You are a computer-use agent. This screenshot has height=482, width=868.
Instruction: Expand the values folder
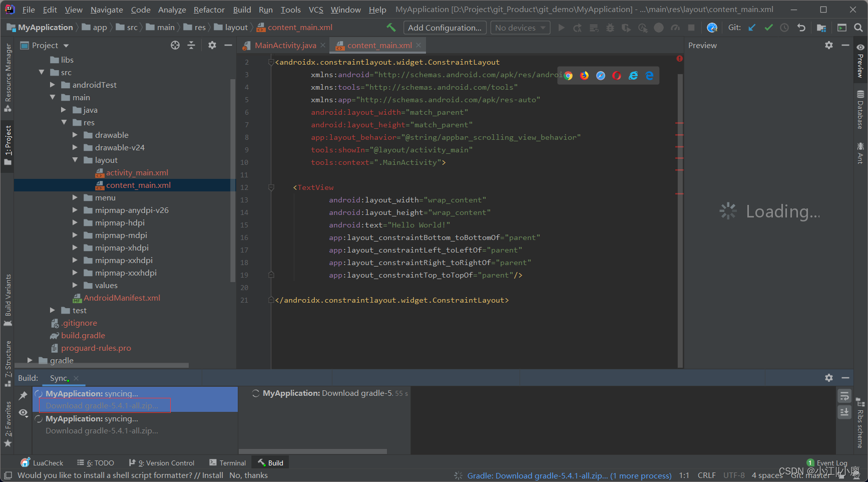[75, 285]
